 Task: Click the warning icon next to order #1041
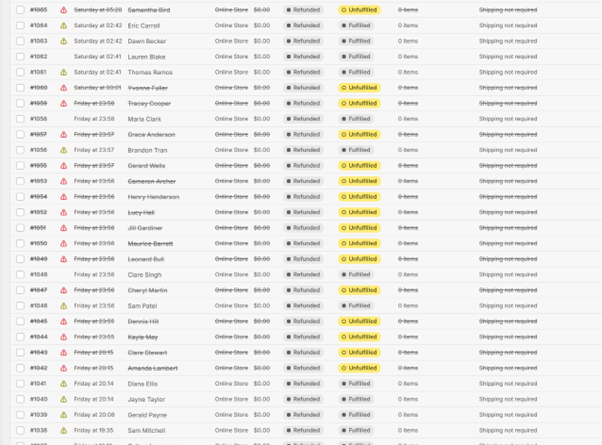64,383
